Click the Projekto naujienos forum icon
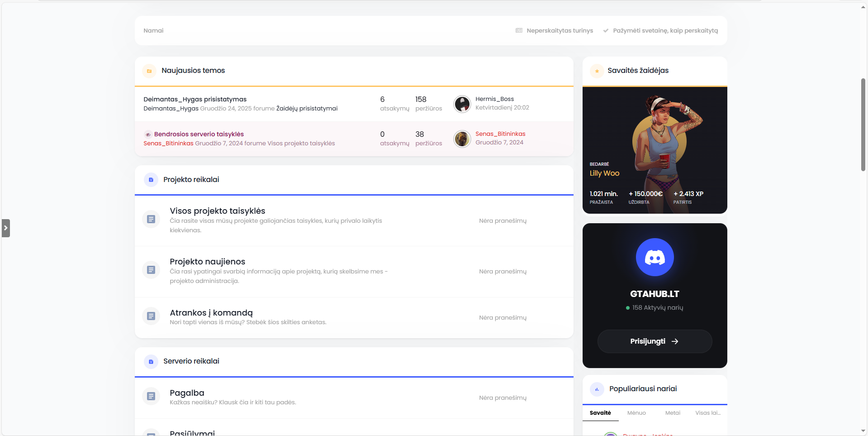Image resolution: width=868 pixels, height=436 pixels. (x=151, y=270)
